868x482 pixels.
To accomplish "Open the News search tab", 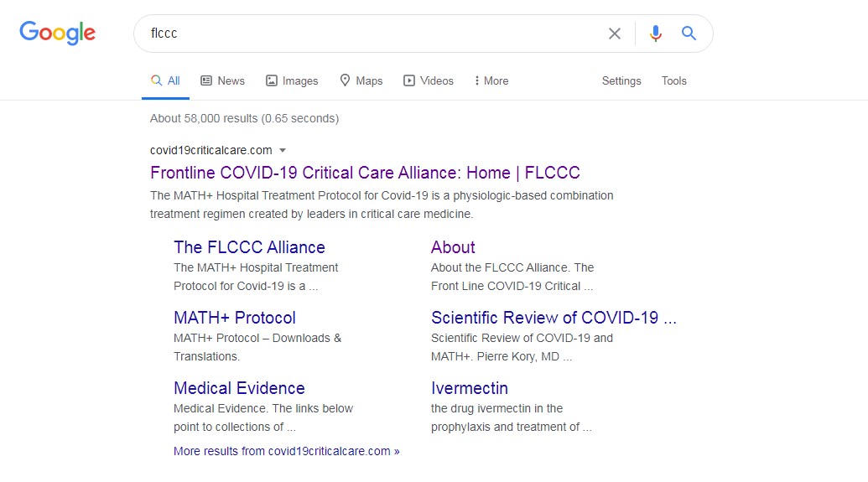I will [222, 80].
